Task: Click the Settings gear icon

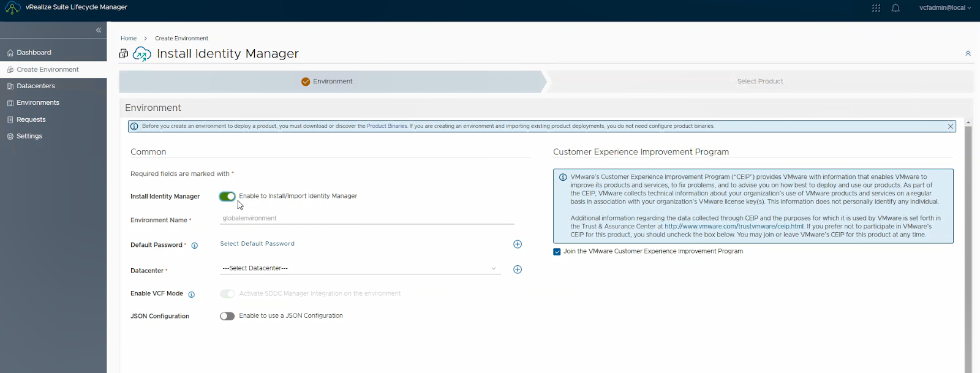Action: (10, 136)
